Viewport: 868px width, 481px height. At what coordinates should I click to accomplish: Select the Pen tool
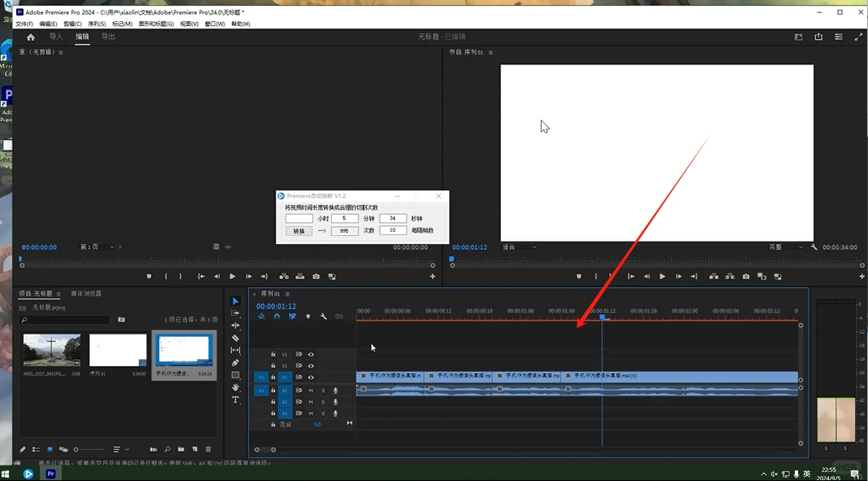235,362
